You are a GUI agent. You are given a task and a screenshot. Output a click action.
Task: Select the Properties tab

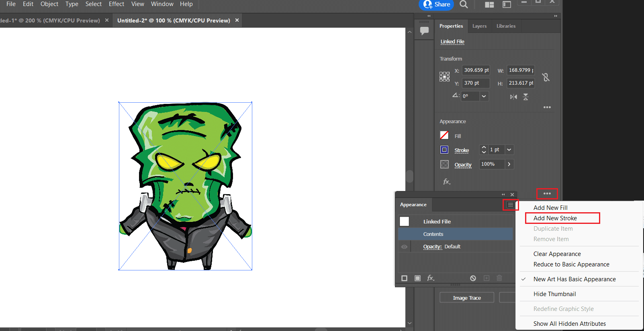pos(451,26)
